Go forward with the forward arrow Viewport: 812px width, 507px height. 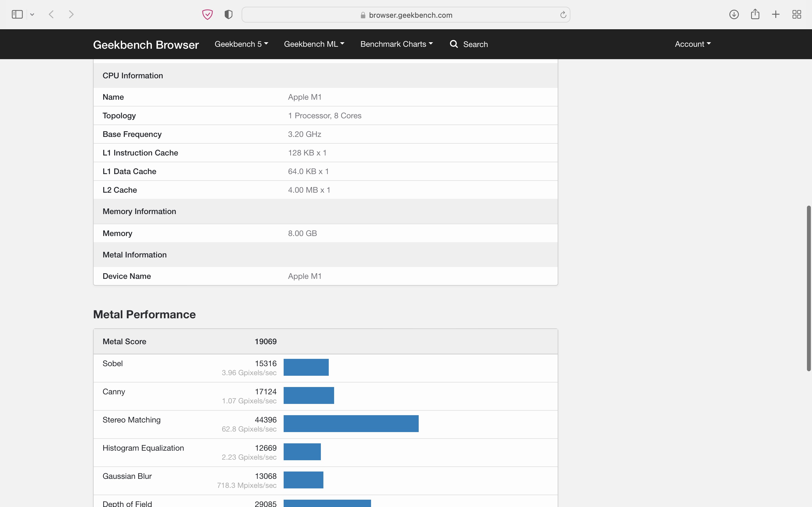coord(71,14)
